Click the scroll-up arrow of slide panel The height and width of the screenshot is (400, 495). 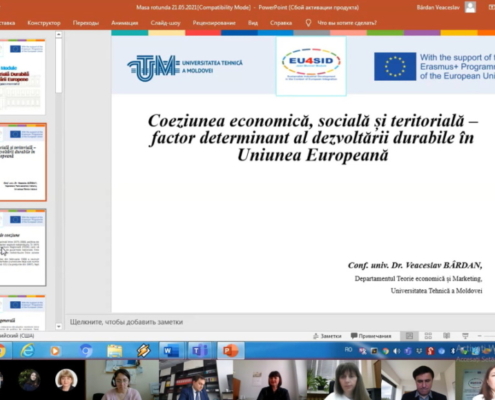tap(59, 34)
